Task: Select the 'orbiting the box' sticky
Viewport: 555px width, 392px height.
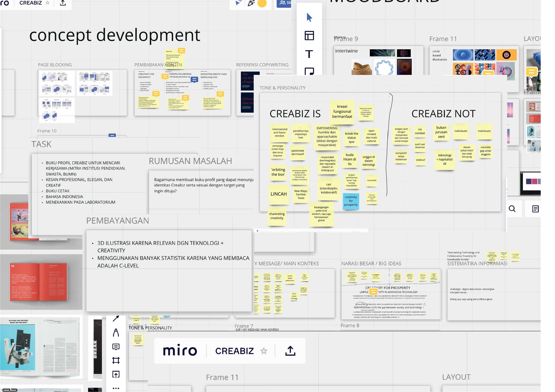Action: click(x=278, y=172)
